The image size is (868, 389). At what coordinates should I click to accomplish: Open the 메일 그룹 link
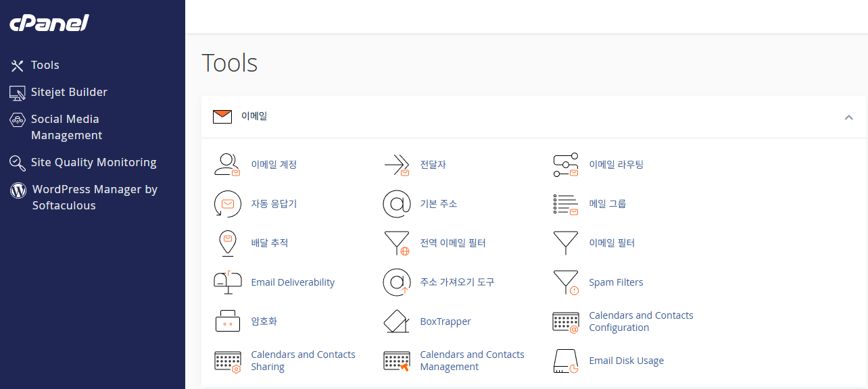click(x=608, y=204)
